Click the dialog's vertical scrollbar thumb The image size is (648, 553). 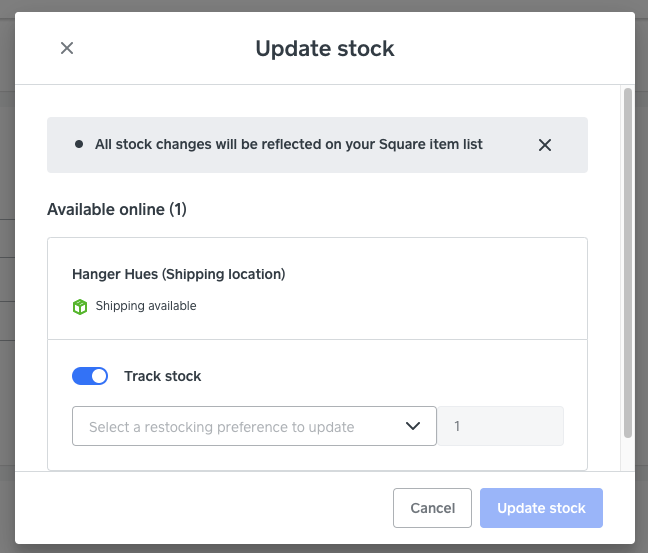click(x=627, y=260)
